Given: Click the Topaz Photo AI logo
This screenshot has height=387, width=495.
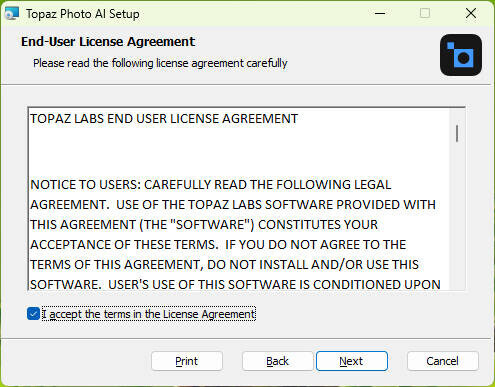Looking at the screenshot, I should (461, 55).
